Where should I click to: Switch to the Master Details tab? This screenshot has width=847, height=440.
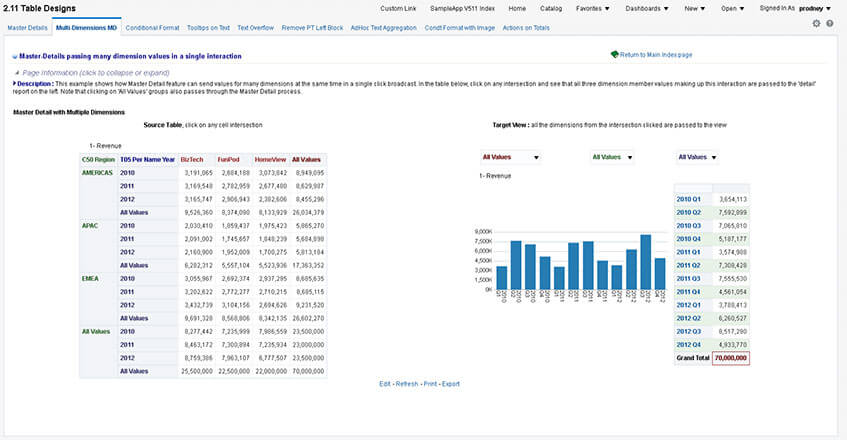[28, 28]
